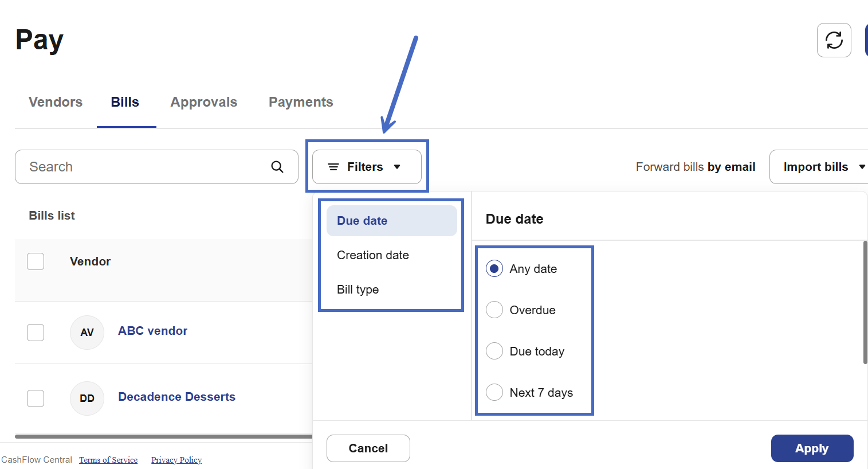Click the AV vendor avatar
The height and width of the screenshot is (469, 868).
87,333
